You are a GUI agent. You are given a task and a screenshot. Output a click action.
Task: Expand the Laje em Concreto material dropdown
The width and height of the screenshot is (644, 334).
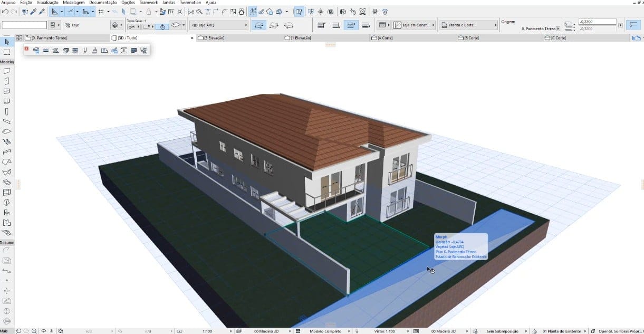pos(415,25)
